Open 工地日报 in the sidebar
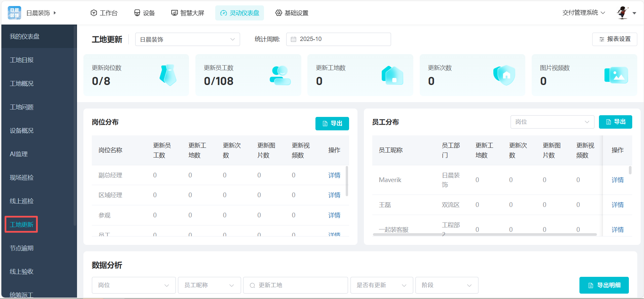Image resolution: width=644 pixels, height=299 pixels. click(x=22, y=60)
